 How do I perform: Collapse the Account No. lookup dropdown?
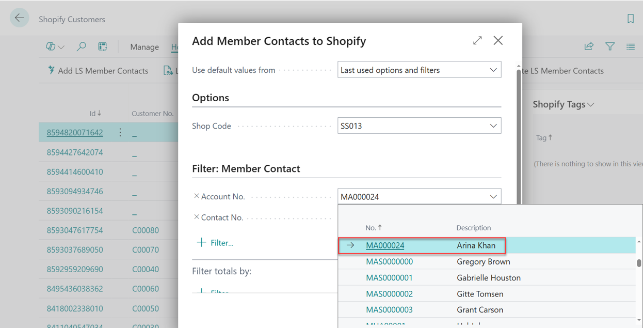[493, 197]
